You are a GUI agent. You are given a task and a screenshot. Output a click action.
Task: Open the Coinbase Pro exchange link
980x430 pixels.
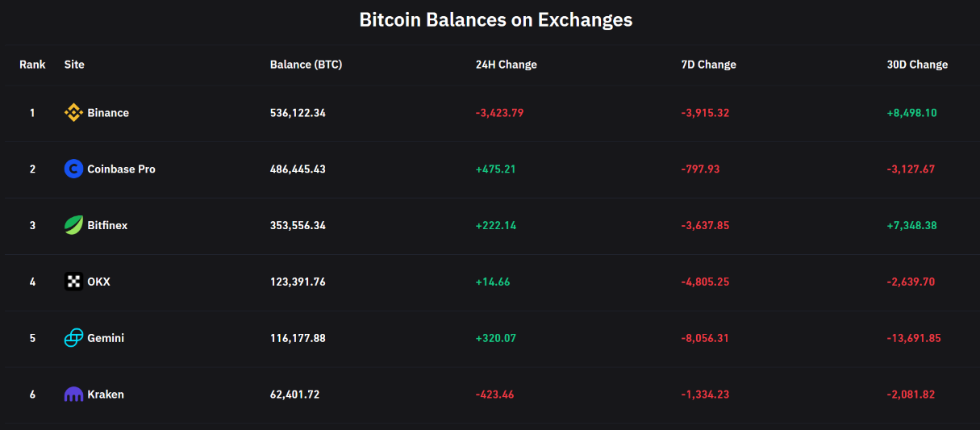click(x=121, y=169)
